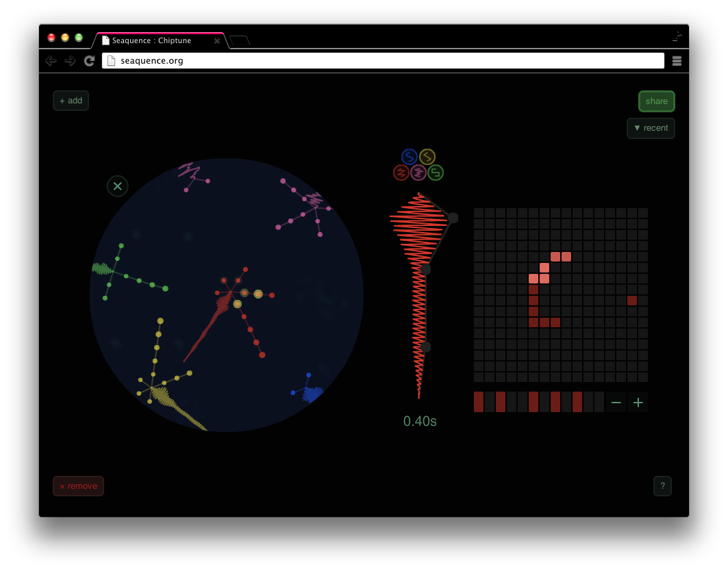728x571 pixels.
Task: Toggle the tenth step bar, currently red
Action: pyautogui.click(x=577, y=402)
